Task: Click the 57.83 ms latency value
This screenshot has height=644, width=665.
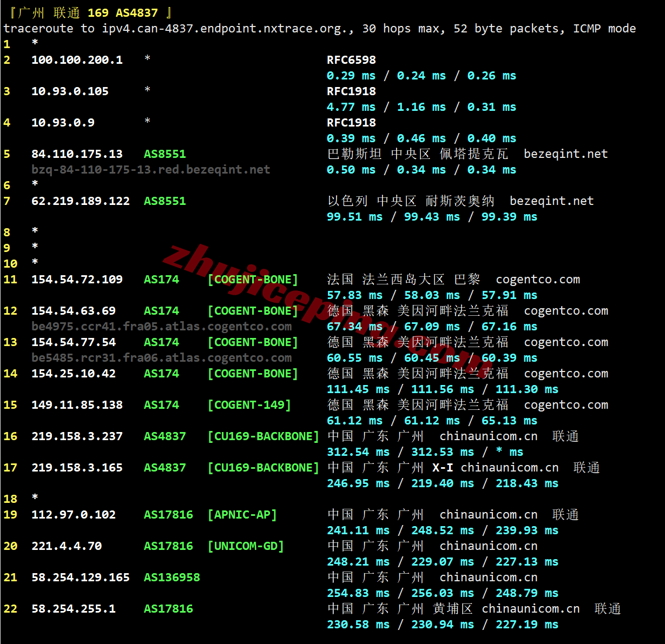Action: (x=354, y=295)
